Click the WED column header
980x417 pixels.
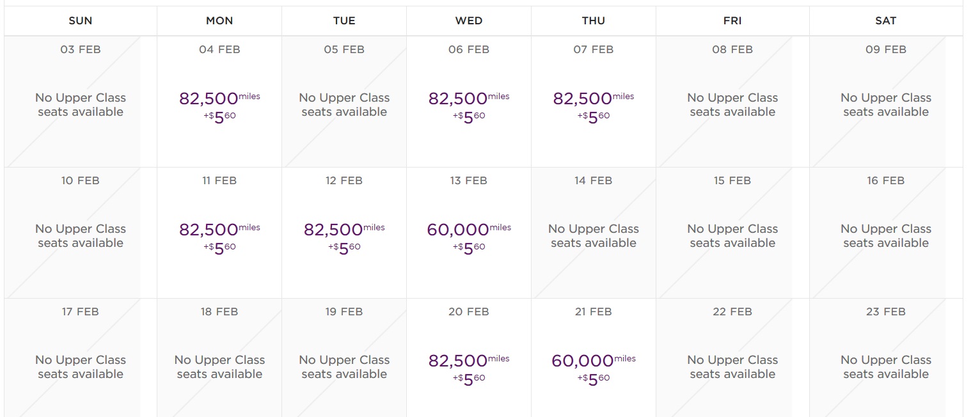click(469, 21)
